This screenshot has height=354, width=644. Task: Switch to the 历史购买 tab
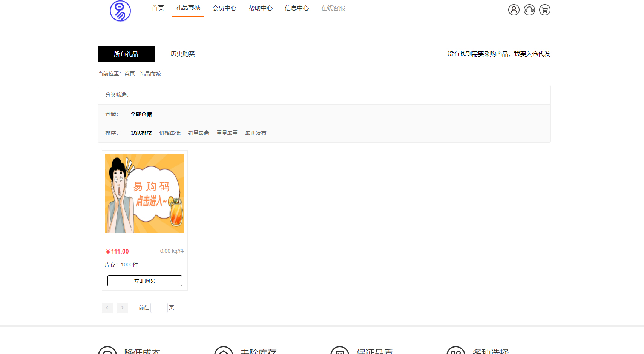point(182,54)
